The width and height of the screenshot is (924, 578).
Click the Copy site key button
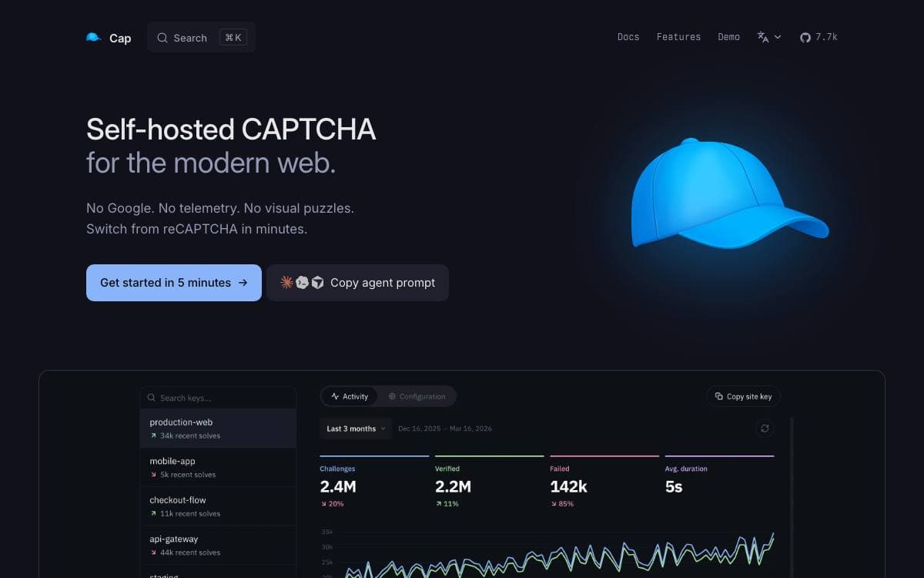pos(743,396)
